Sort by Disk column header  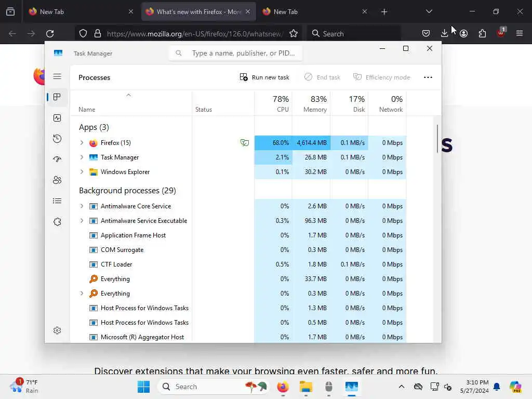click(349, 103)
